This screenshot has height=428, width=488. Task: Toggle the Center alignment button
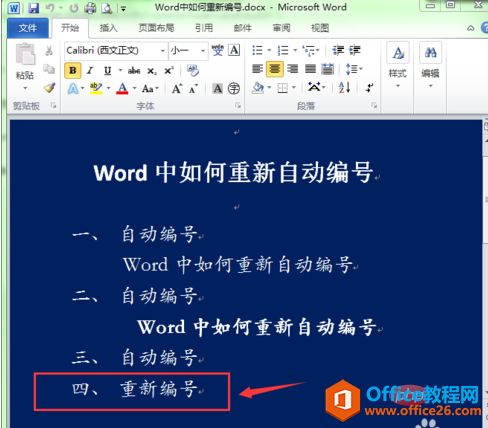275,69
